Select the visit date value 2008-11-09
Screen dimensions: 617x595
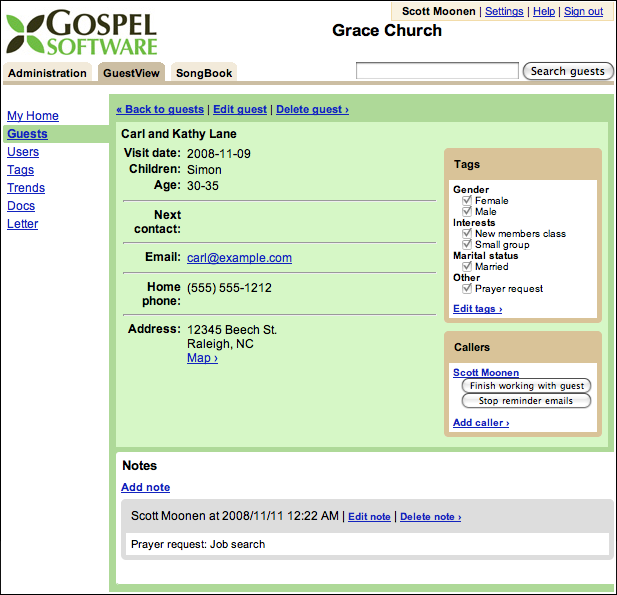pos(219,153)
